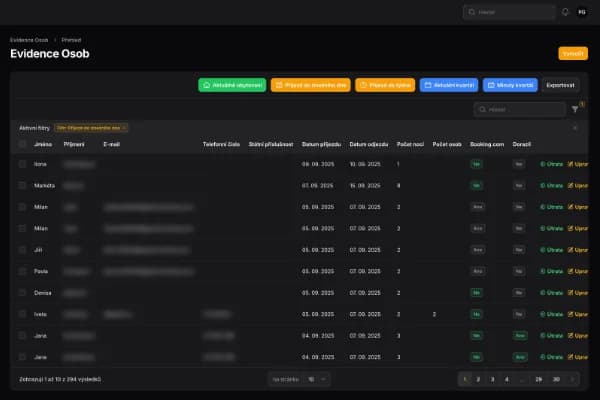600x400 pixels.
Task: Sort by the Telefonní číslo column header
Action: coord(221,144)
